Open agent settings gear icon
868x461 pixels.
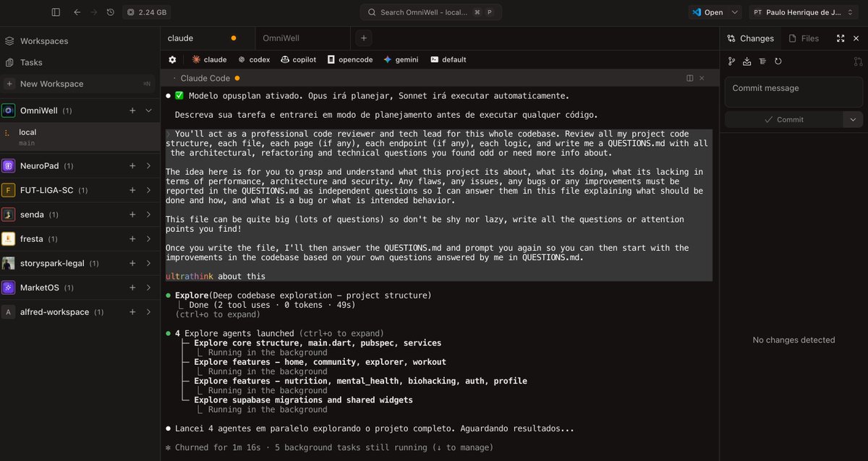(172, 59)
